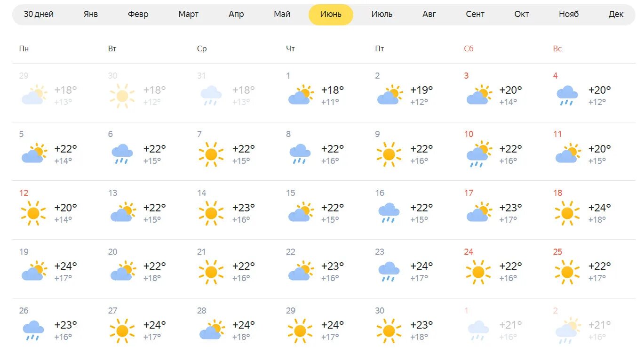644x363 pixels.
Task: Click the faded sun icon for May 30
Action: click(122, 96)
